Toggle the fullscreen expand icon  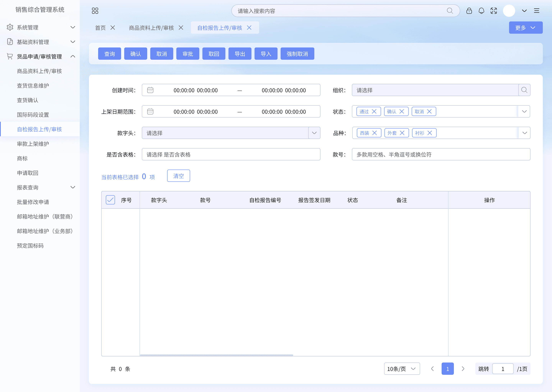coord(494,11)
